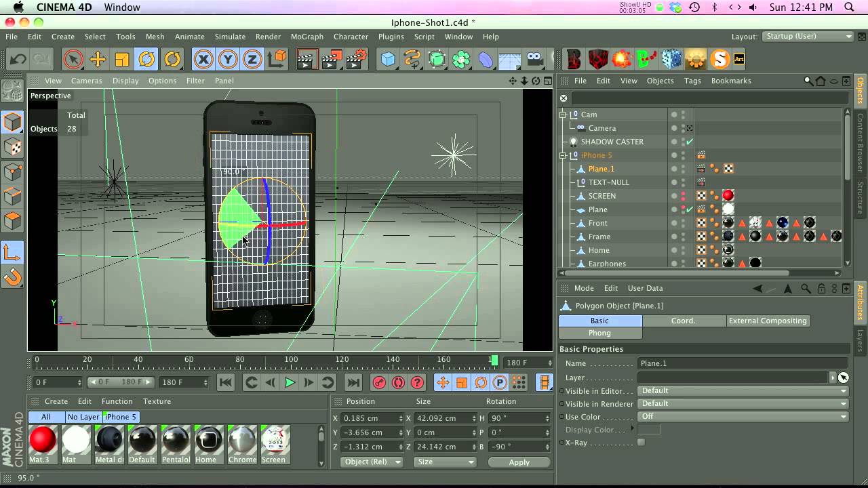The height and width of the screenshot is (488, 868).
Task: Expand the Display Color arrow
Action: click(632, 429)
